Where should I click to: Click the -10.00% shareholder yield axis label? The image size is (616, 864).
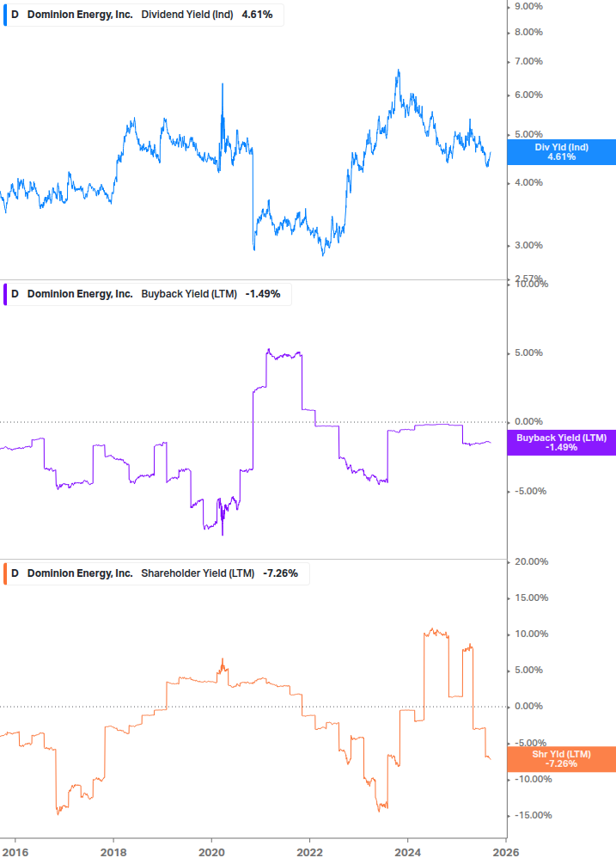(533, 779)
